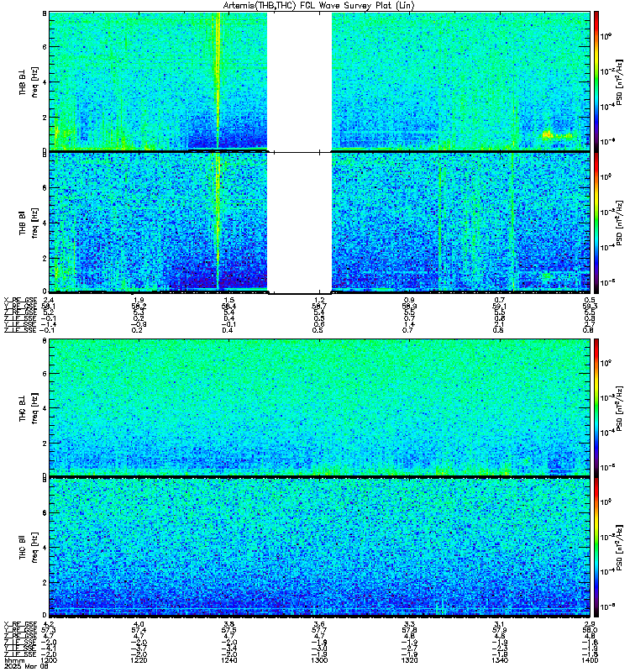
Task: Click the 1240 time tick label
Action: 228,660
